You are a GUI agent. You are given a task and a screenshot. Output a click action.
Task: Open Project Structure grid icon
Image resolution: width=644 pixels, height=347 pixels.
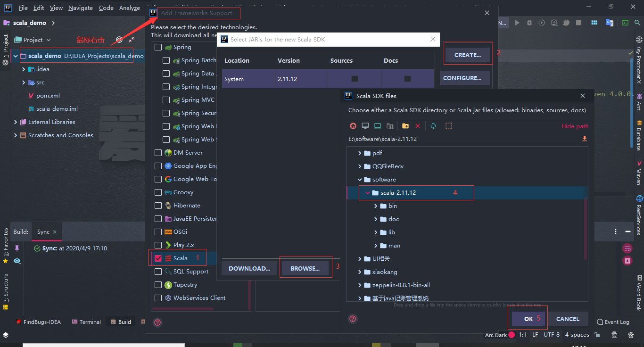[594, 23]
